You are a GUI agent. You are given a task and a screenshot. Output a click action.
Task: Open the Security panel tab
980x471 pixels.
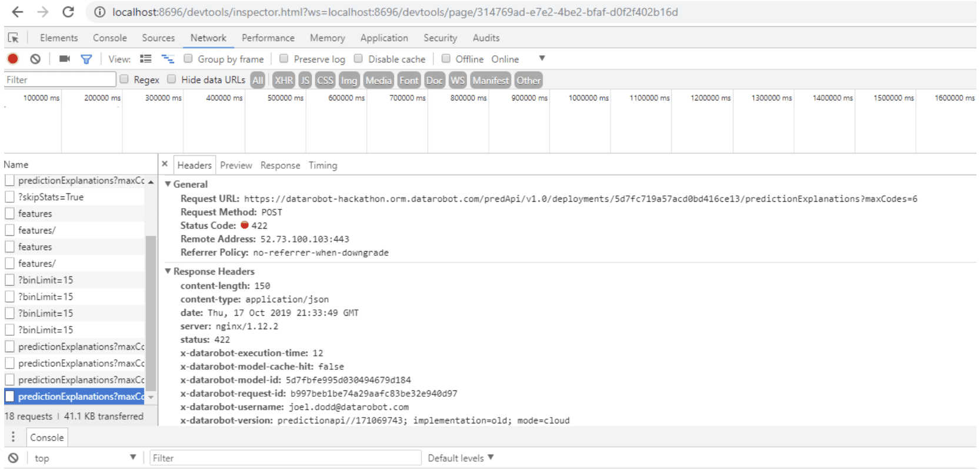pyautogui.click(x=440, y=38)
